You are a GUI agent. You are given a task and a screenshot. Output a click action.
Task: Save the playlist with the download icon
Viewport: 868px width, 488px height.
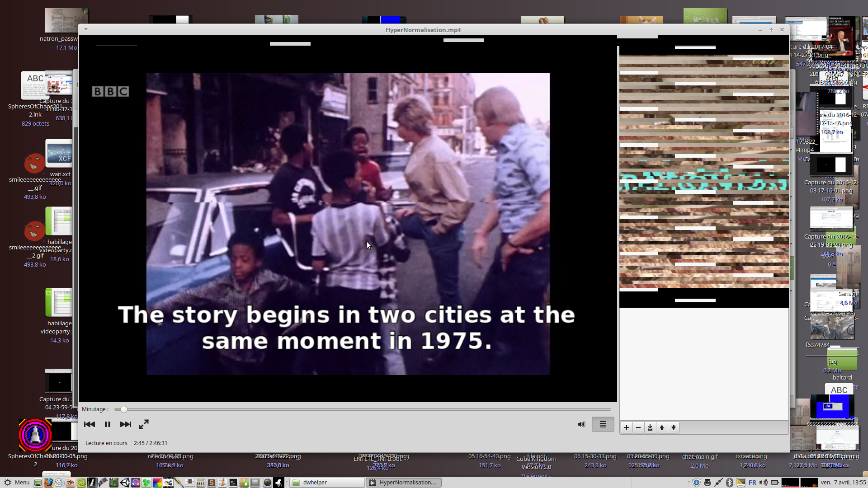tap(650, 427)
